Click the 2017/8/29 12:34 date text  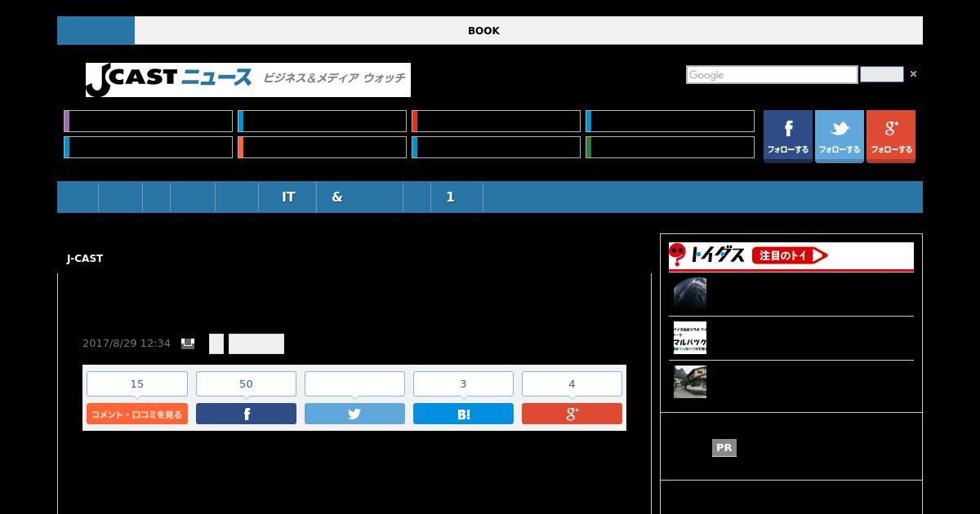(x=127, y=343)
